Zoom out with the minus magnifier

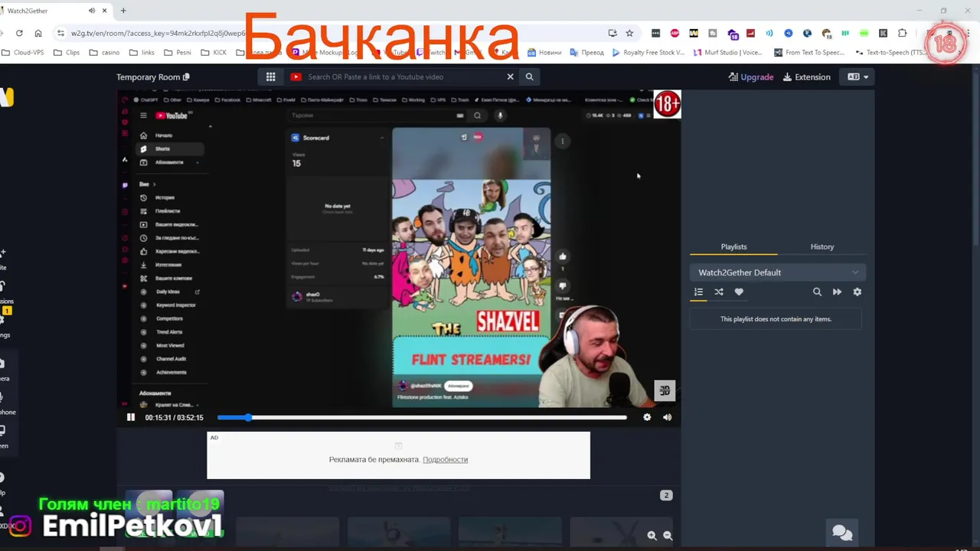point(668,536)
